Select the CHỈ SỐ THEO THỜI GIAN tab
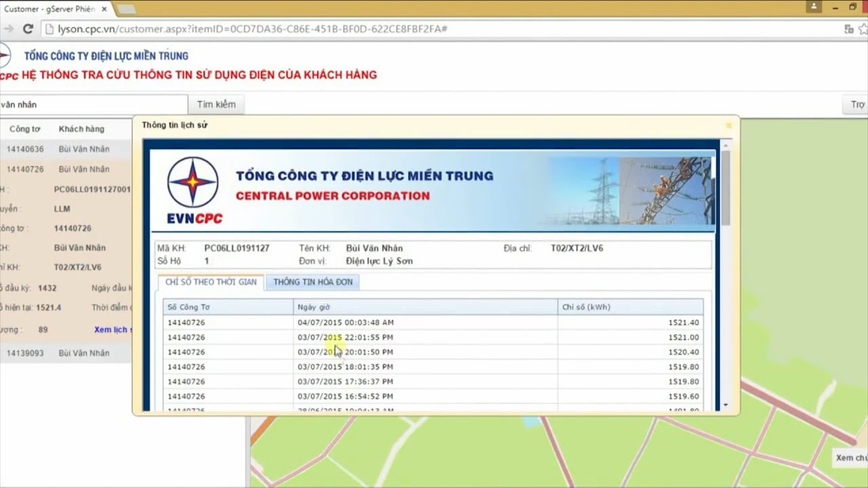The width and height of the screenshot is (868, 488). 211,282
